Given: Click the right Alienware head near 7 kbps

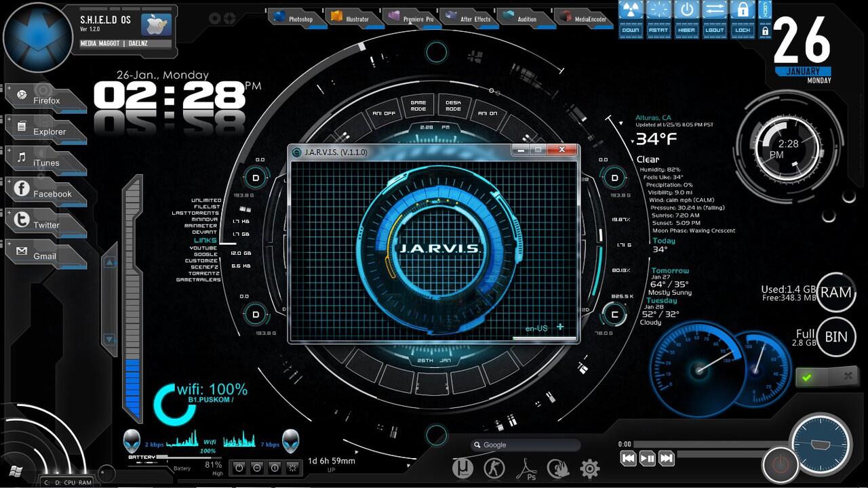Looking at the screenshot, I should [291, 441].
